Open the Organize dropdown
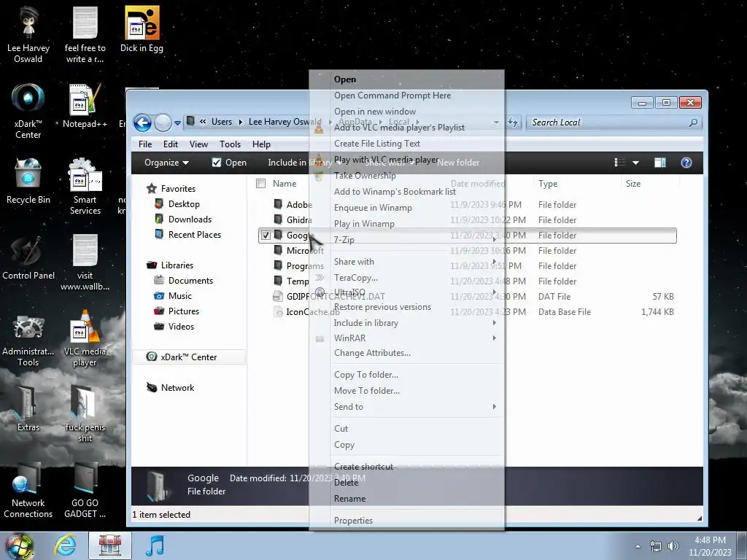The height and width of the screenshot is (560, 747). [x=166, y=163]
